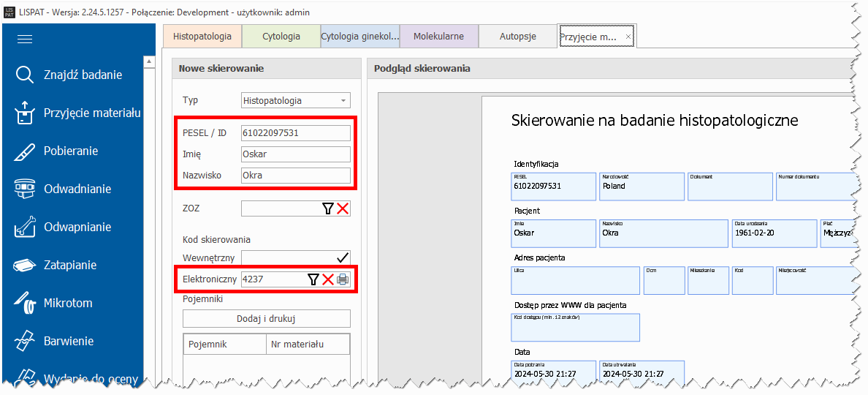
Task: Click the ZOZ filter funnel icon
Action: (x=328, y=208)
